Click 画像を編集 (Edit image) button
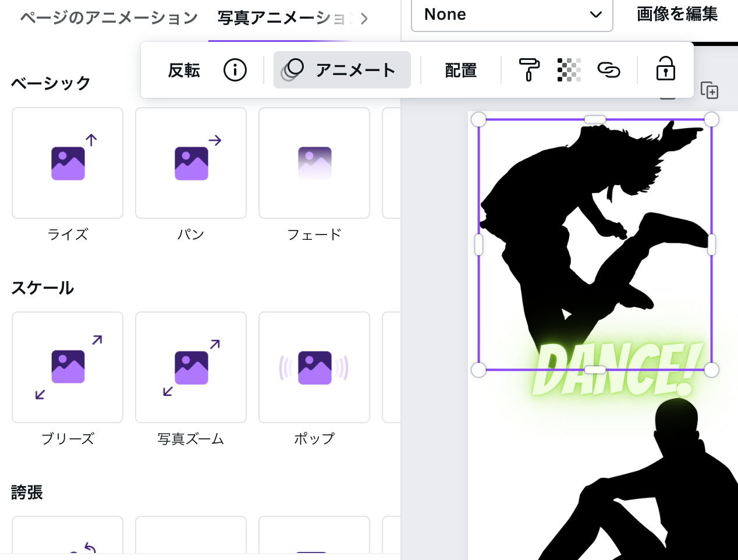The height and width of the screenshot is (560, 738). point(677,14)
